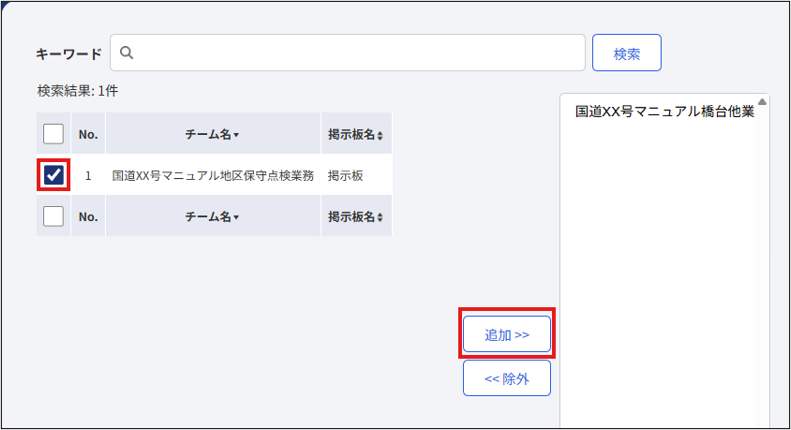Click the 追加 >> button

(x=506, y=334)
